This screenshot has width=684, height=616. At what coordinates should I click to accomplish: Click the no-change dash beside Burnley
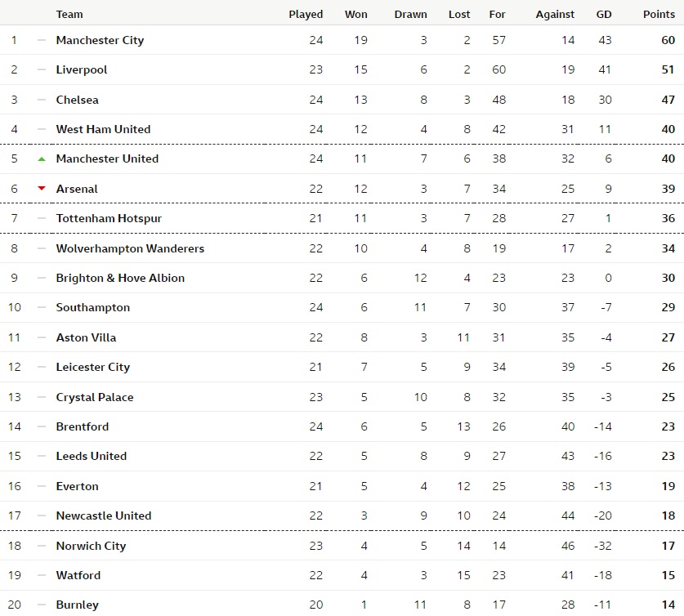[42, 605]
